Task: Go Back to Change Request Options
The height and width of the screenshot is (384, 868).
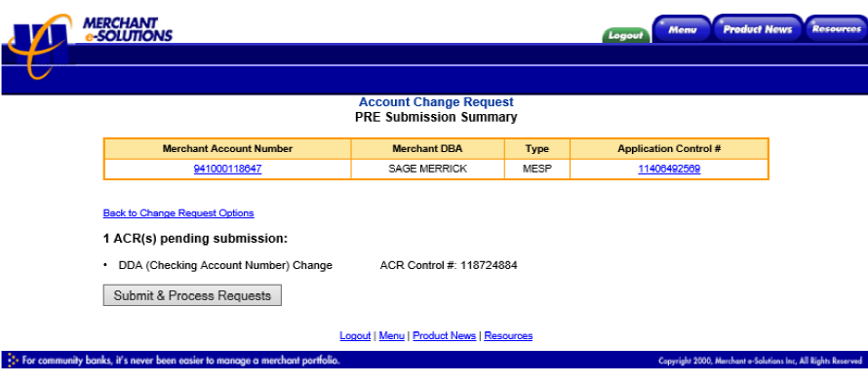Action: (x=178, y=213)
